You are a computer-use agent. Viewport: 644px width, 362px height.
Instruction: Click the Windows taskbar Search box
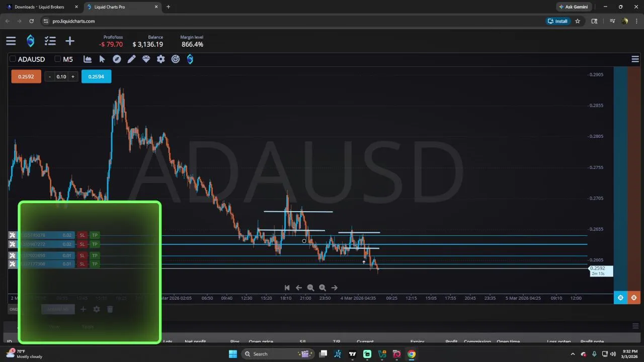pyautogui.click(x=277, y=354)
